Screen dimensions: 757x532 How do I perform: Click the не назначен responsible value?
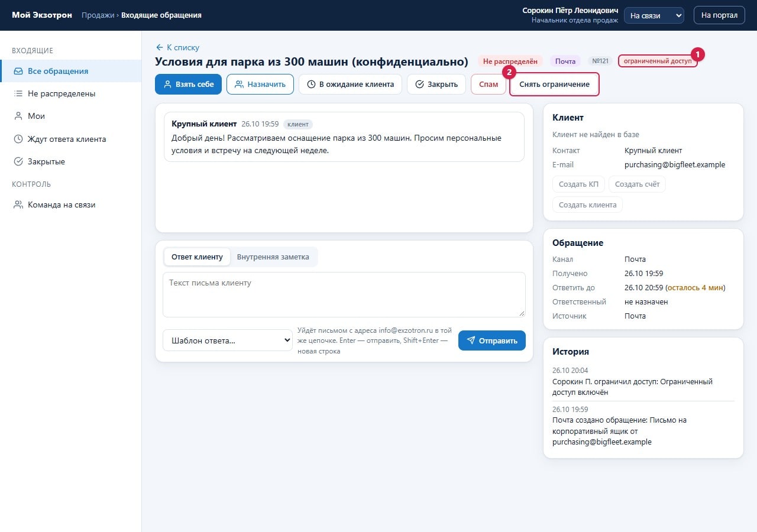(646, 302)
